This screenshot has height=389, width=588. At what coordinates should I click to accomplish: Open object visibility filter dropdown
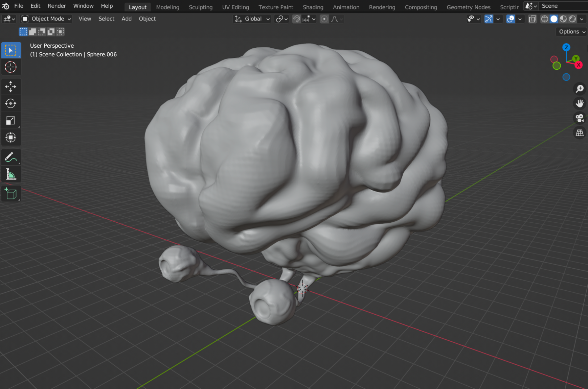(473, 19)
